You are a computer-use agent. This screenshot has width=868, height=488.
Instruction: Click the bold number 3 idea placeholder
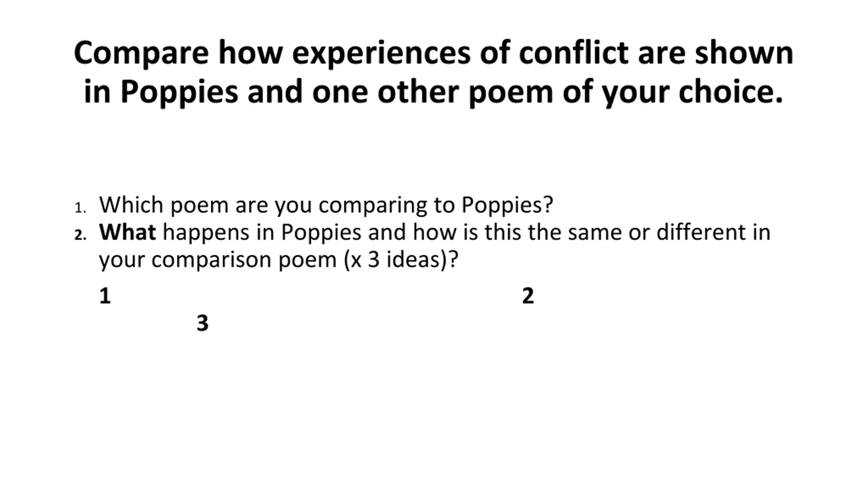pyautogui.click(x=202, y=323)
